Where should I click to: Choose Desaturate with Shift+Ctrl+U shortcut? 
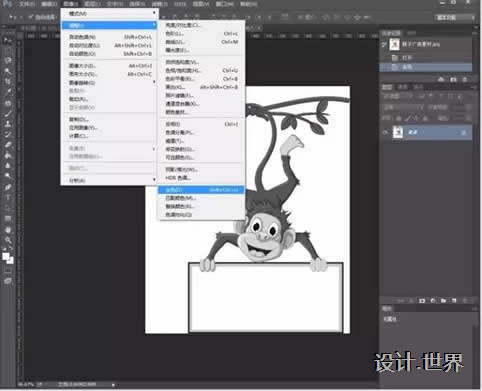[201, 190]
